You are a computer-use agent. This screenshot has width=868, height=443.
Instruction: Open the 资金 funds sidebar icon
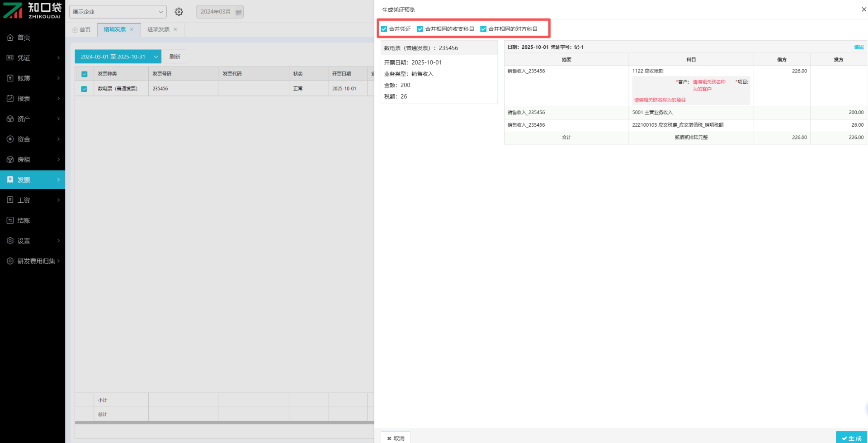10,139
